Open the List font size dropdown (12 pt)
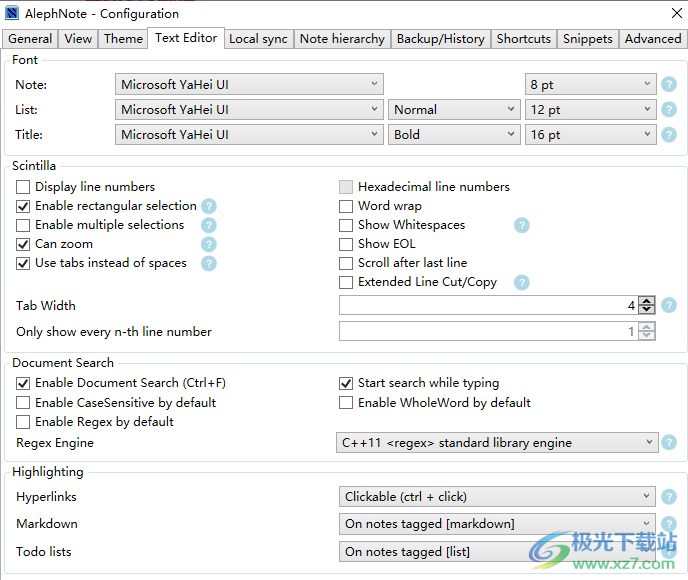This screenshot has width=688, height=580. pos(591,110)
